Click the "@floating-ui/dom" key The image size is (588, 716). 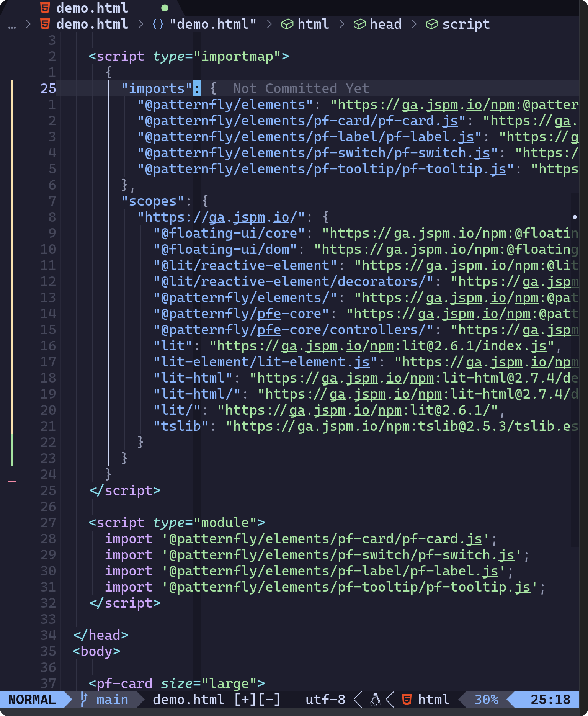[225, 249]
